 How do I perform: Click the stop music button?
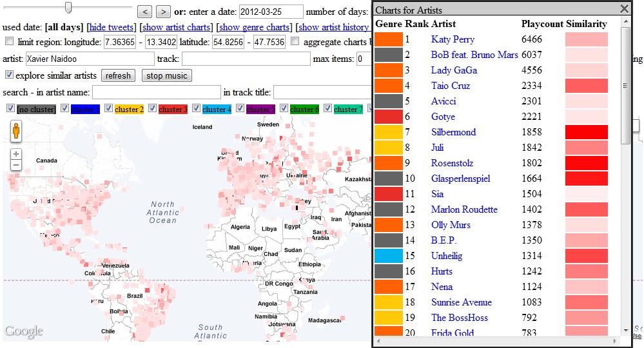(x=167, y=75)
